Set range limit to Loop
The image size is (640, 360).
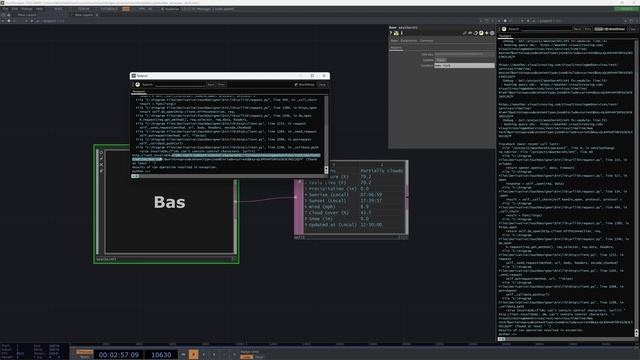[x=246, y=357]
